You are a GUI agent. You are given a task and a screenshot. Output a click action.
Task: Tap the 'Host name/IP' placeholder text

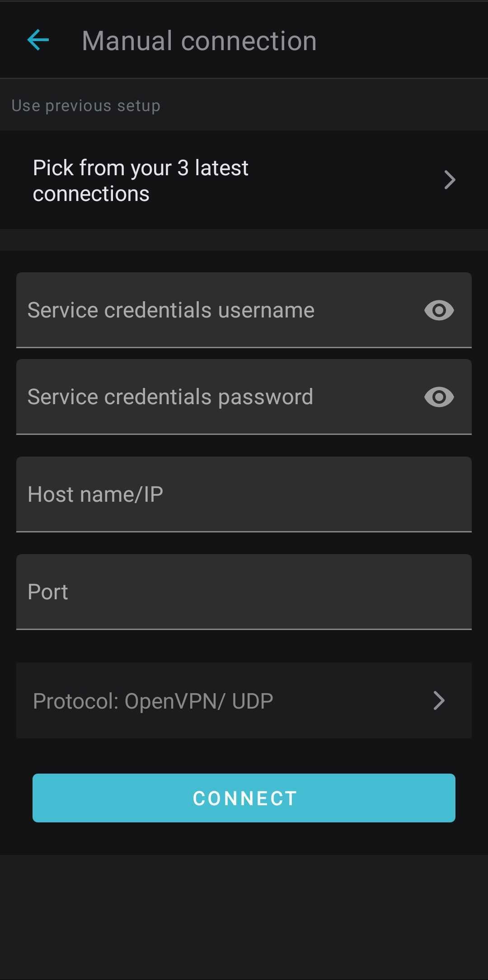pyautogui.click(x=95, y=495)
